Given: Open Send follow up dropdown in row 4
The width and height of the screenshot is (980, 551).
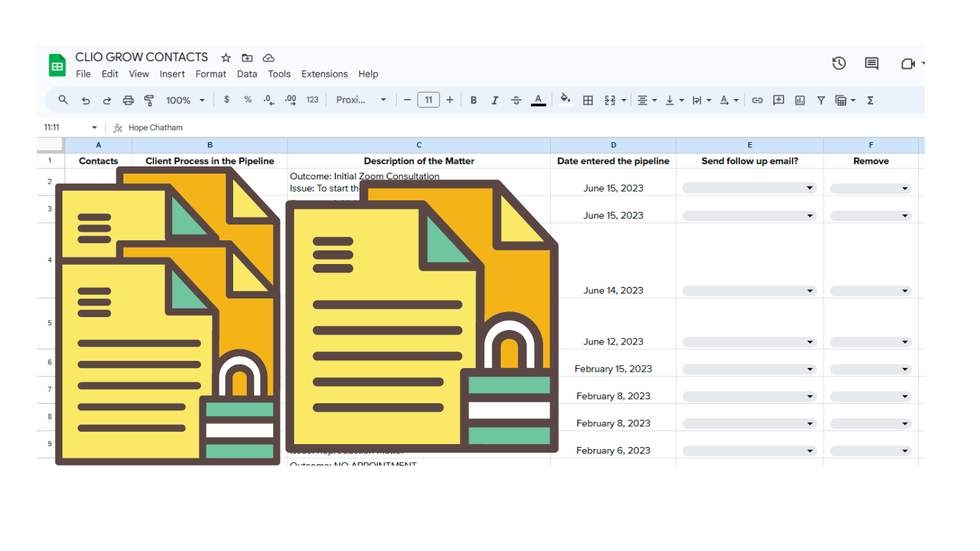Looking at the screenshot, I should 750,291.
